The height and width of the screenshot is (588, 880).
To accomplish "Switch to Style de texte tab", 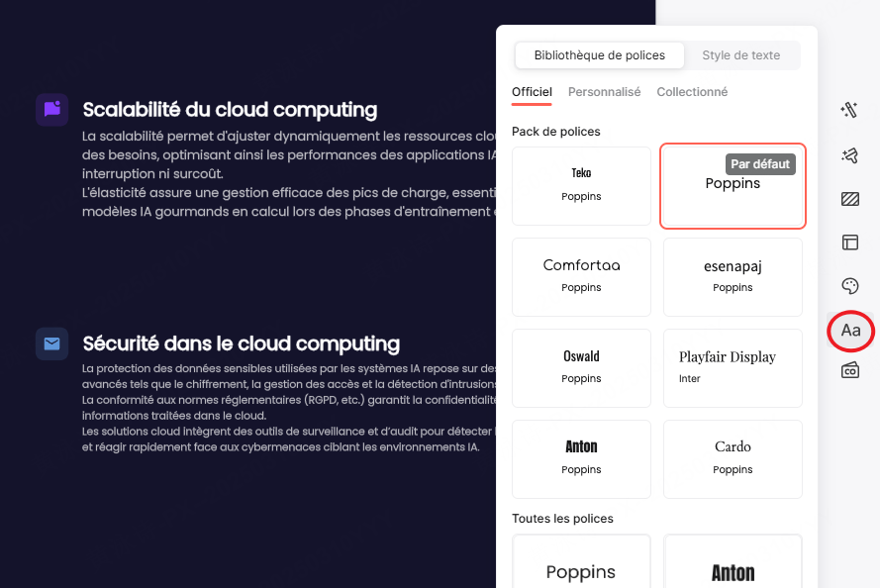I will tap(741, 55).
